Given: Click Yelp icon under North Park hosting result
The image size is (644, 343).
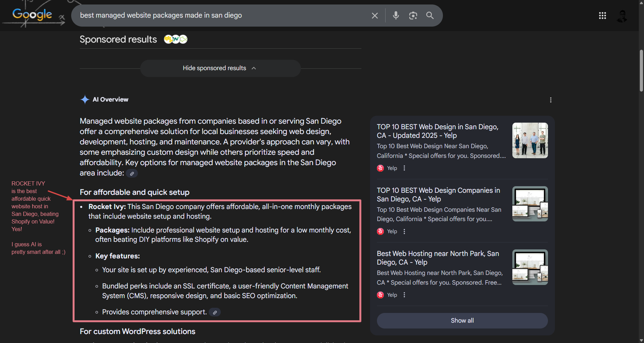Looking at the screenshot, I should (x=380, y=295).
